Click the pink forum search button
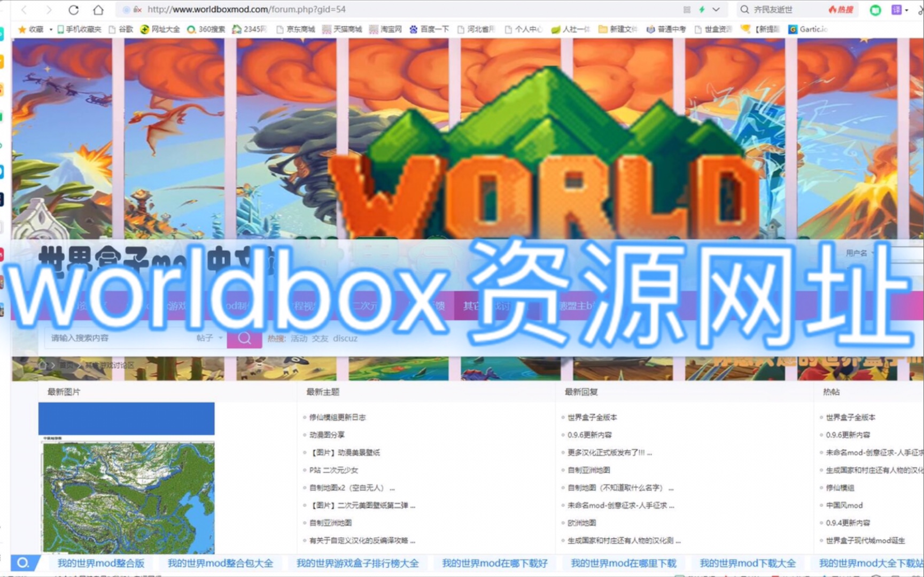 pos(244,338)
